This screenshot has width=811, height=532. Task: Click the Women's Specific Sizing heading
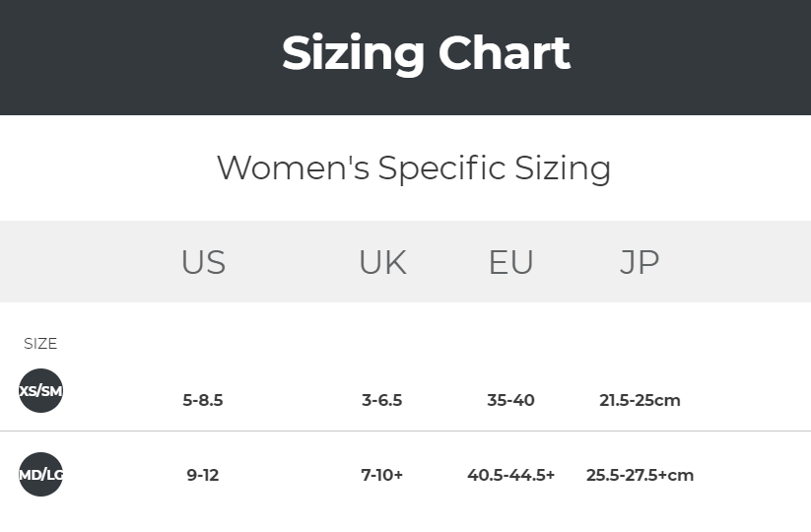pyautogui.click(x=414, y=168)
